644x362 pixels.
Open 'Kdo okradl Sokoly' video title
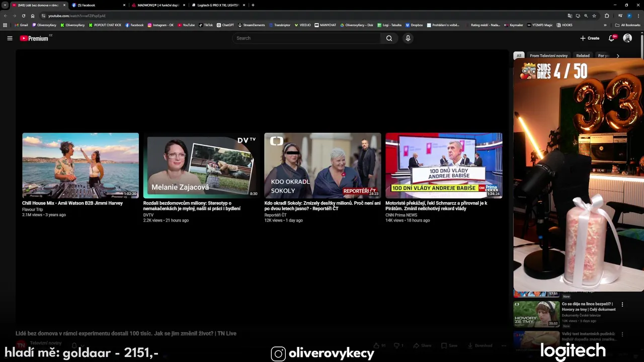tap(323, 206)
